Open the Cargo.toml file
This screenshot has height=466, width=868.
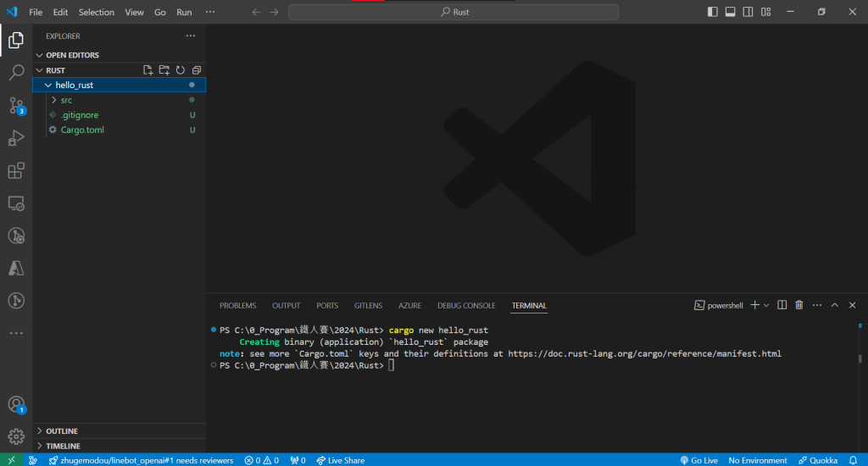[x=120, y=130]
